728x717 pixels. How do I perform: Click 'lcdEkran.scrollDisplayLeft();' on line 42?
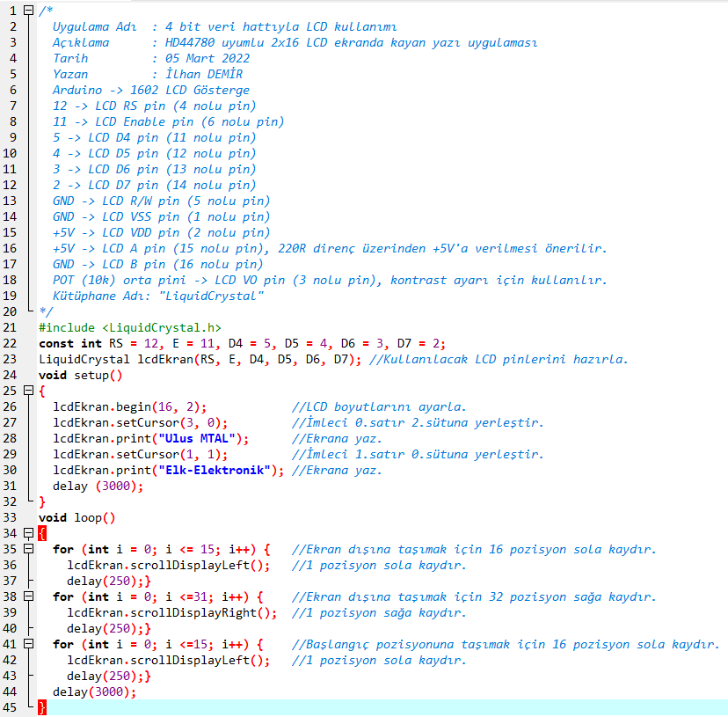point(169,661)
